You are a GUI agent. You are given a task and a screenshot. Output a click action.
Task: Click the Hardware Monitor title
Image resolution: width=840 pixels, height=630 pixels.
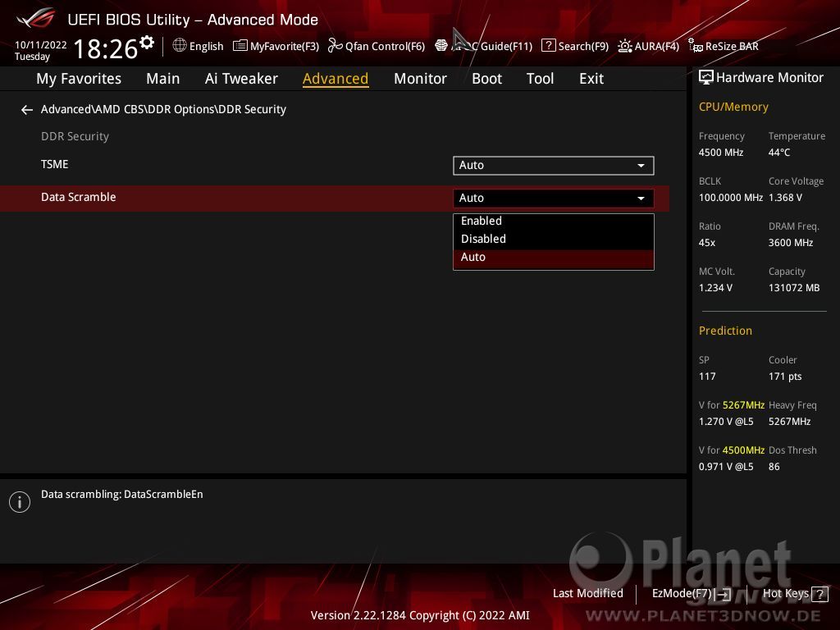click(769, 78)
